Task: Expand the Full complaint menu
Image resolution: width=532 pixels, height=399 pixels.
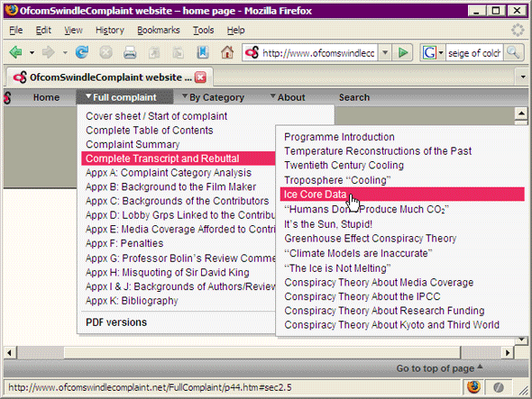Action: 124,97
